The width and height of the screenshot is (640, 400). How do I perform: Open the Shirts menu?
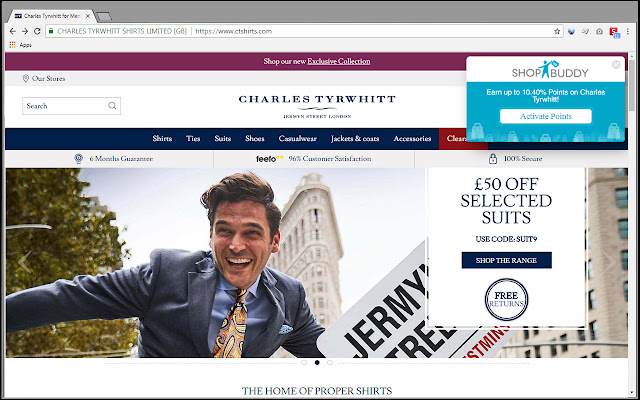tap(162, 139)
